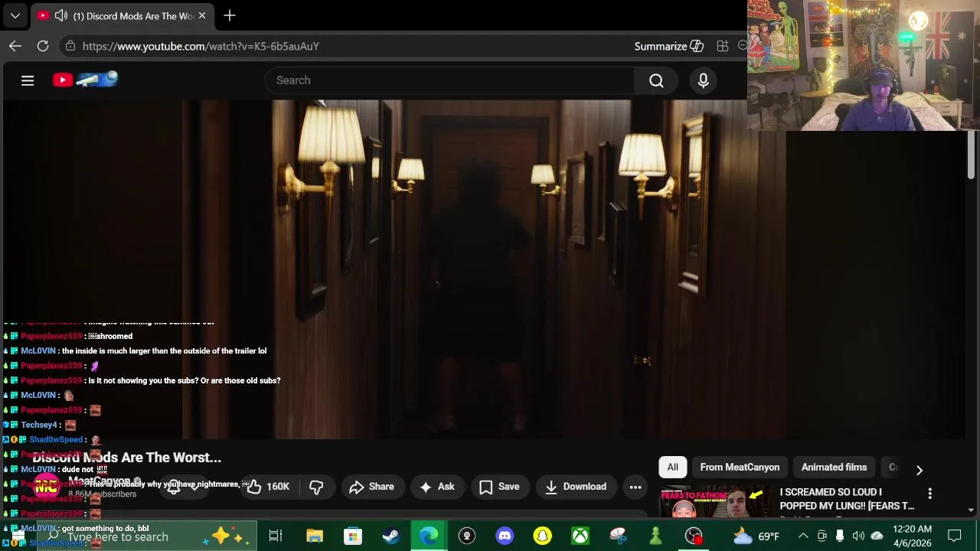Select the From MeatCanyon chip
This screenshot has width=980, height=551.
[740, 467]
